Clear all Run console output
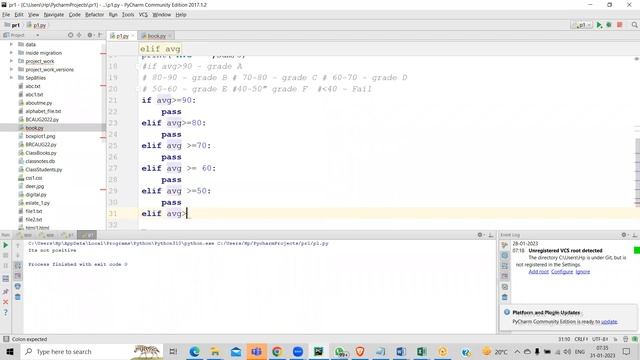The height and width of the screenshot is (360, 640). tap(18, 297)
